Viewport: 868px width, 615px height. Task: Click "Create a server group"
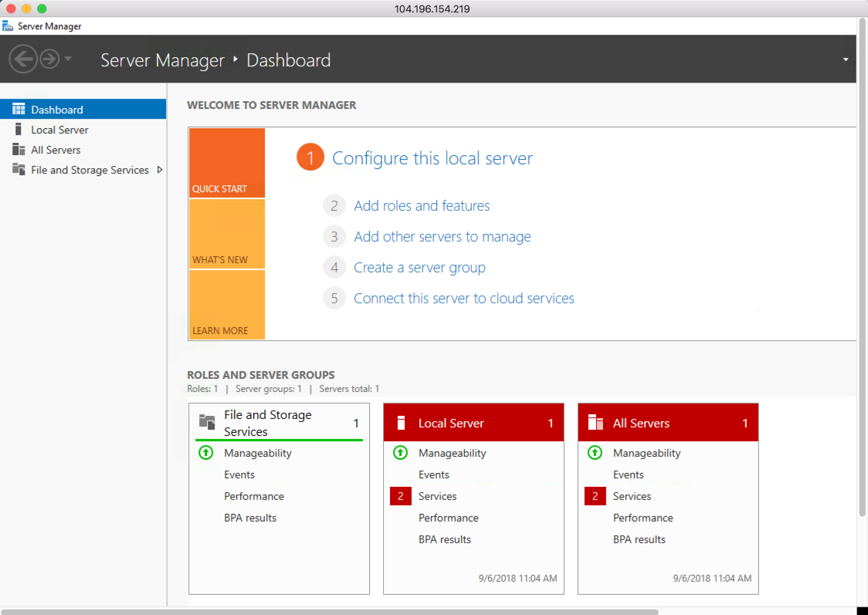[419, 267]
